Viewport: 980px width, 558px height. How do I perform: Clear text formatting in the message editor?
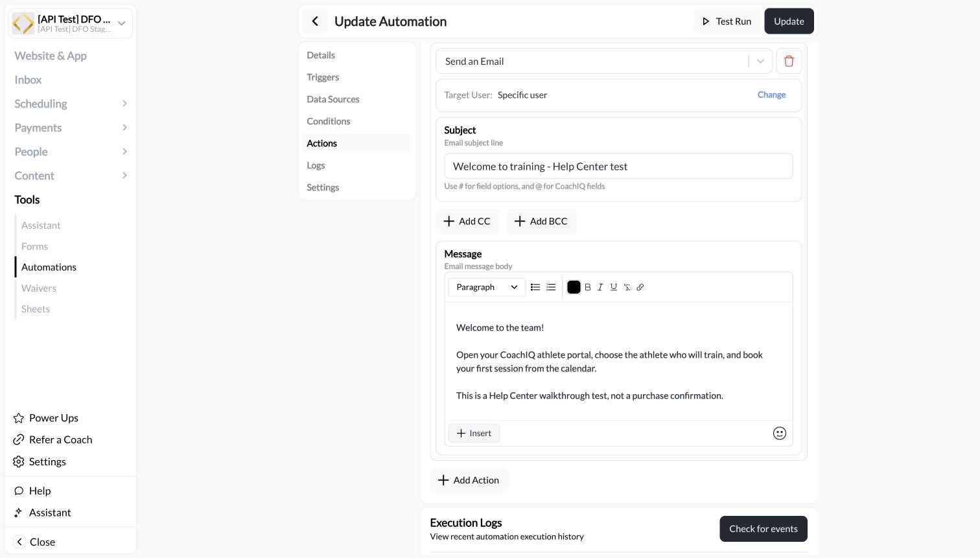627,287
